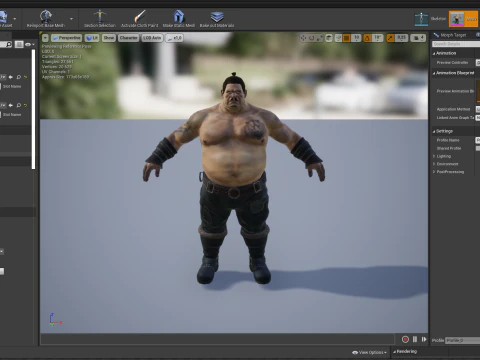The width and height of the screenshot is (480, 360).
Task: Click the step forward playback button
Action: [x=424, y=339]
